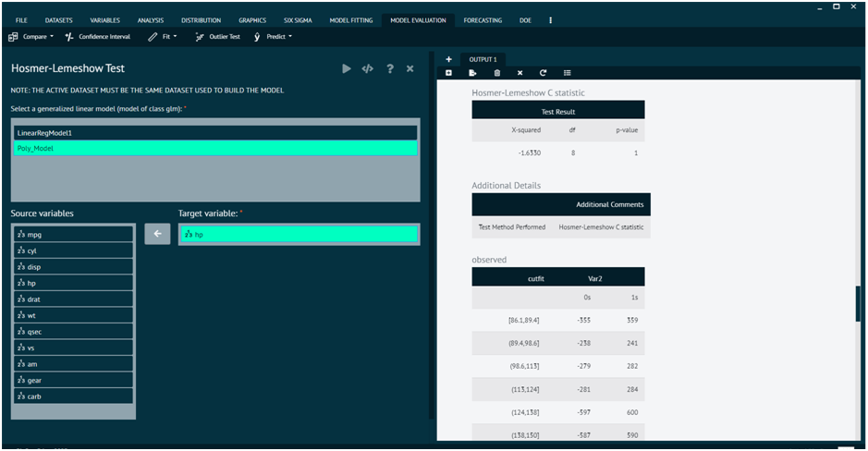Open the FILE menu
868x451 pixels.
21,20
